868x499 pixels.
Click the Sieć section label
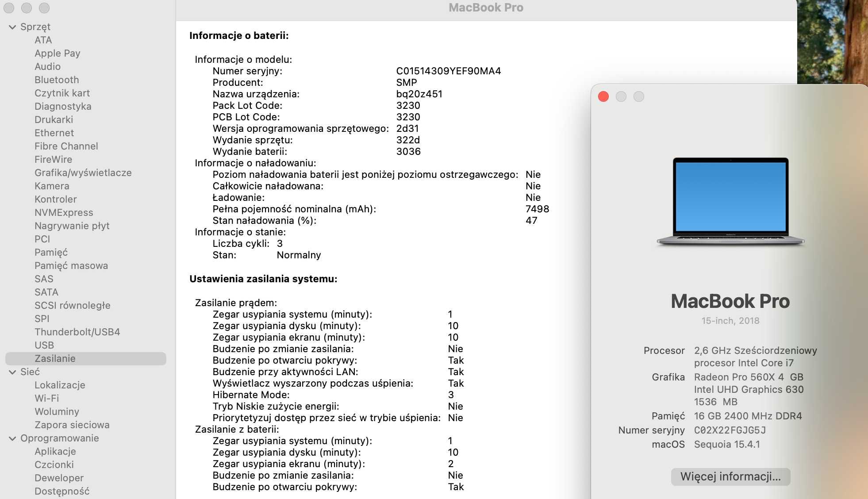pyautogui.click(x=30, y=372)
